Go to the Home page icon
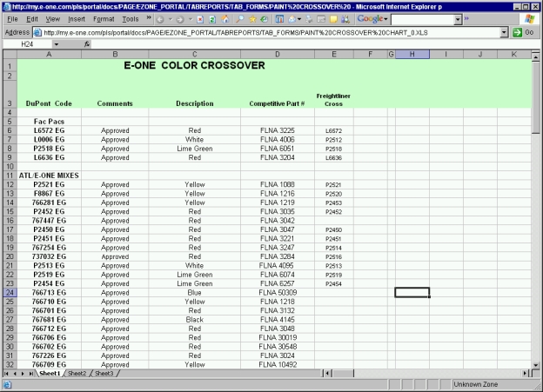The width and height of the screenshot is (543, 392). [225, 19]
